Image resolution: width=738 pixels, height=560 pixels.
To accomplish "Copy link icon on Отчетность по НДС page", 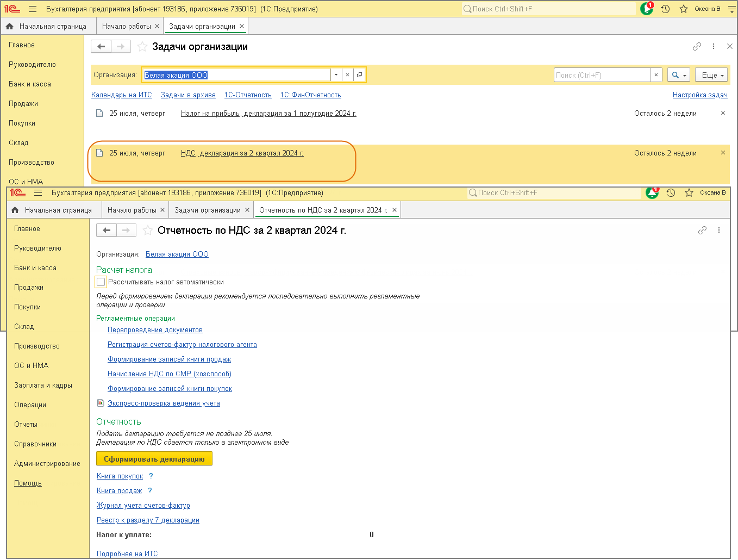I will (x=702, y=231).
